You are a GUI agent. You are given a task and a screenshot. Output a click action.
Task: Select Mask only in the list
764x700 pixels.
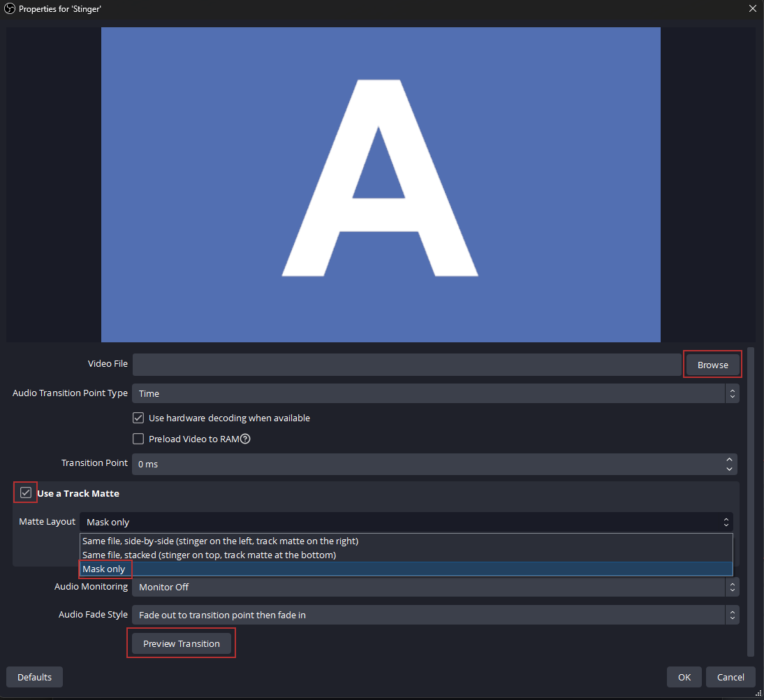[104, 569]
